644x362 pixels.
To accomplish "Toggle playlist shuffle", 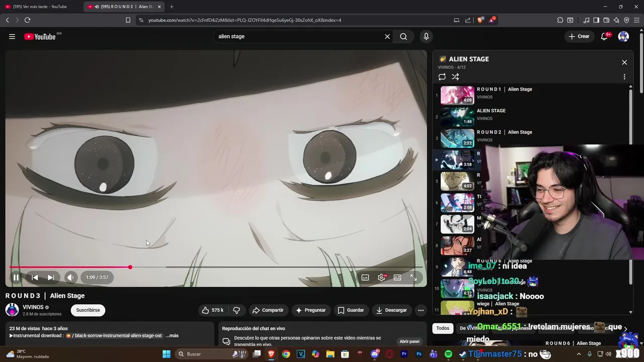I will [x=455, y=77].
